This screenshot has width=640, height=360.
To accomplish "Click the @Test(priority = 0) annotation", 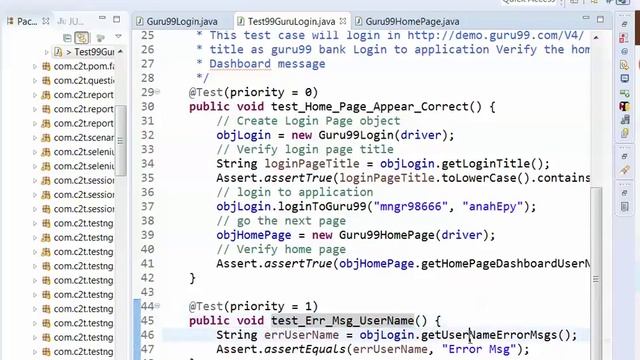I will (x=253, y=93).
